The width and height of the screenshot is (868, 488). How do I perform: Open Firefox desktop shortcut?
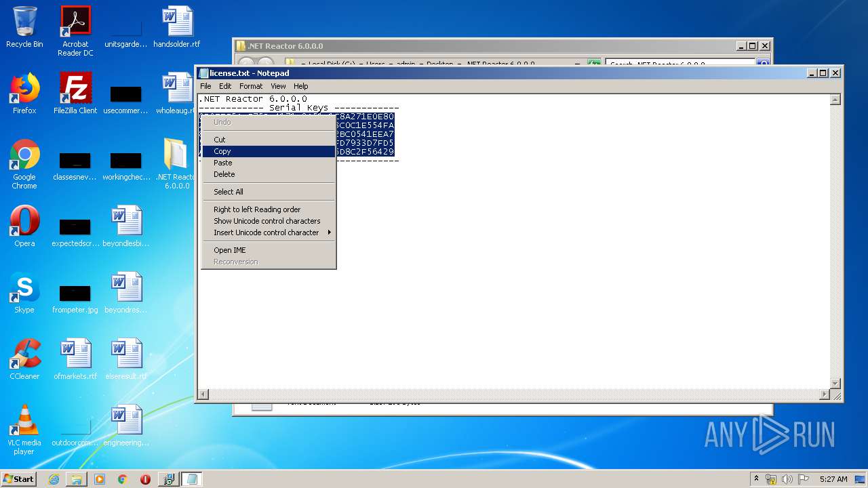coord(24,94)
